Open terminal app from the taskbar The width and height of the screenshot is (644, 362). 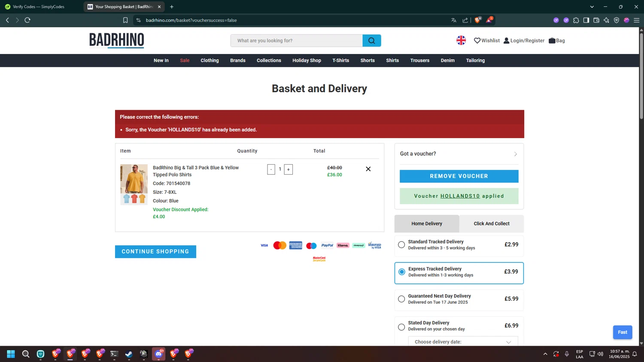pyautogui.click(x=114, y=354)
